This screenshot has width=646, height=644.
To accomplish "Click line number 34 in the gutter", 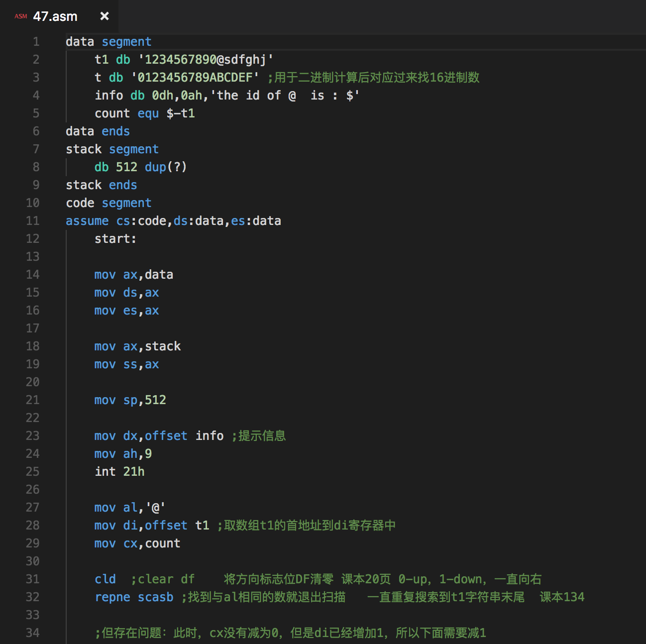I will coord(33,633).
